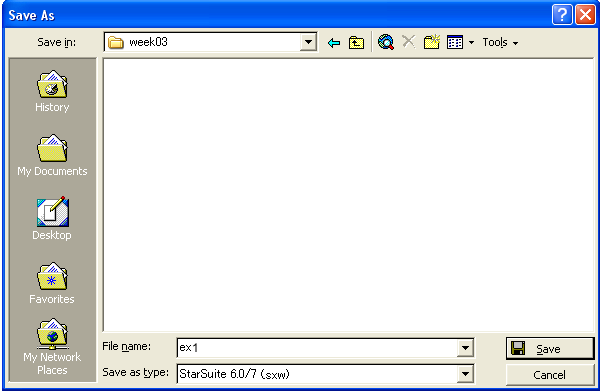Open the Search the Web icon
Viewport: 600px width, 391px height.
pos(386,42)
